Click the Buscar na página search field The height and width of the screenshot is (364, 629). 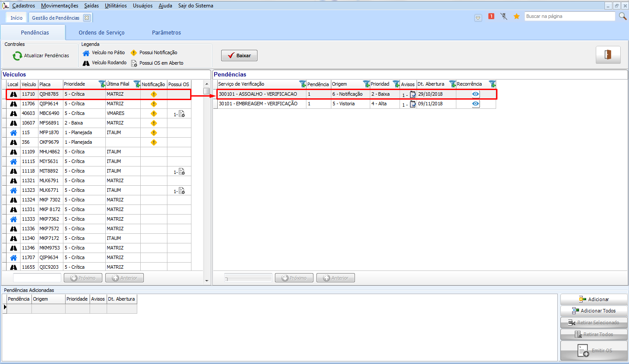pos(570,16)
